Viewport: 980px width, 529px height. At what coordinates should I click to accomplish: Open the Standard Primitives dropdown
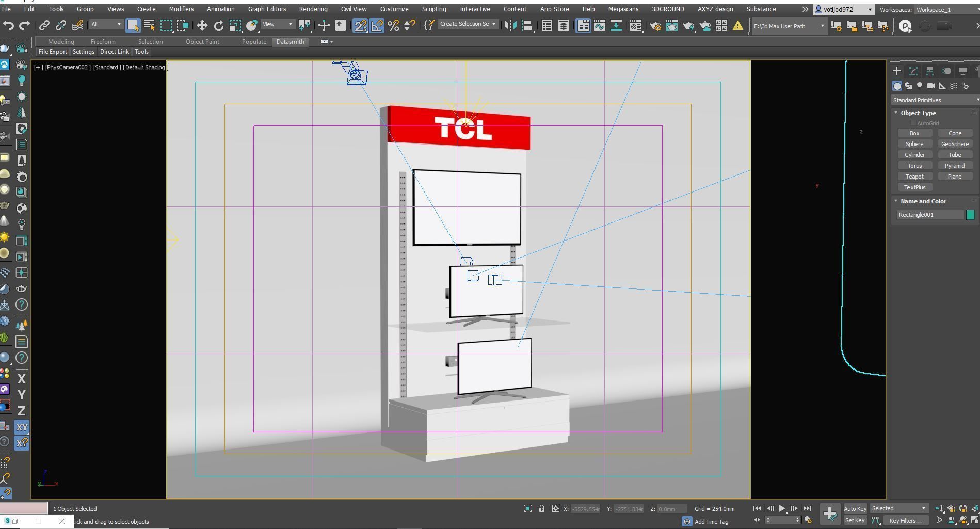[x=935, y=100]
